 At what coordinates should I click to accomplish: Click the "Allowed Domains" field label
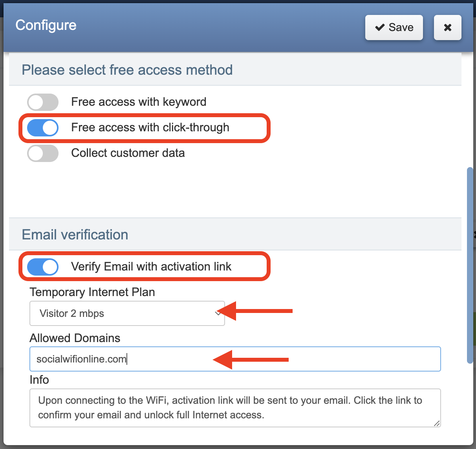(75, 338)
